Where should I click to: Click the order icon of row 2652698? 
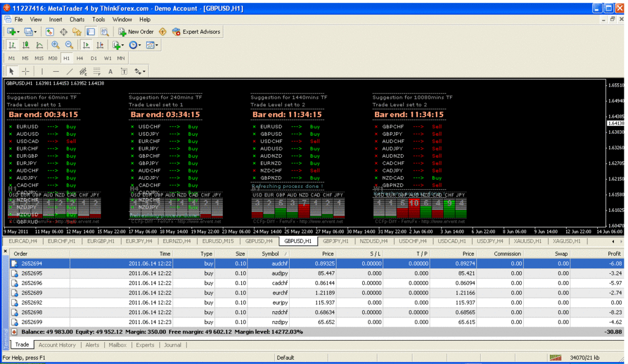(14, 312)
